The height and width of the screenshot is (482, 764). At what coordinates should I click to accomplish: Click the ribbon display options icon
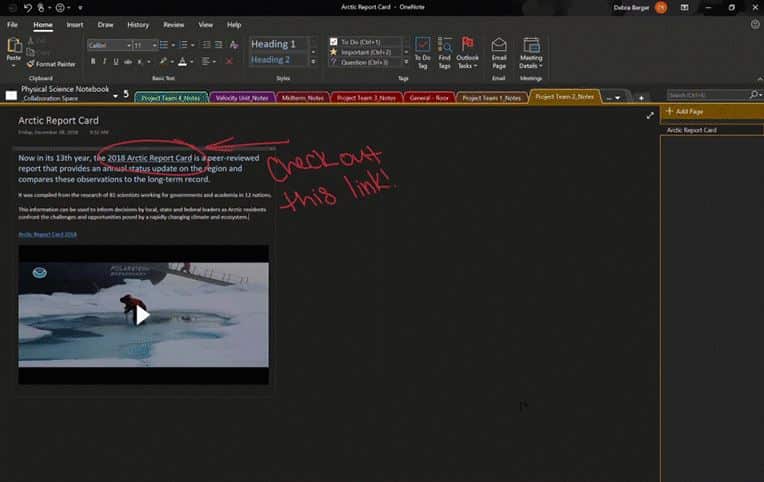point(685,7)
